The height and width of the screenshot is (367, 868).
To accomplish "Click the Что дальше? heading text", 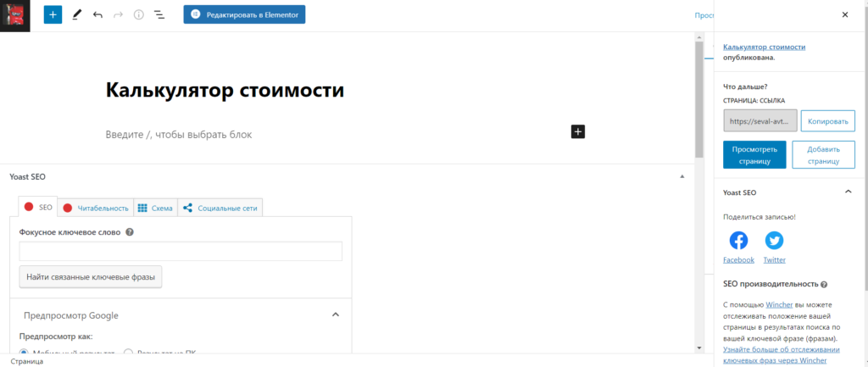I will (745, 87).
